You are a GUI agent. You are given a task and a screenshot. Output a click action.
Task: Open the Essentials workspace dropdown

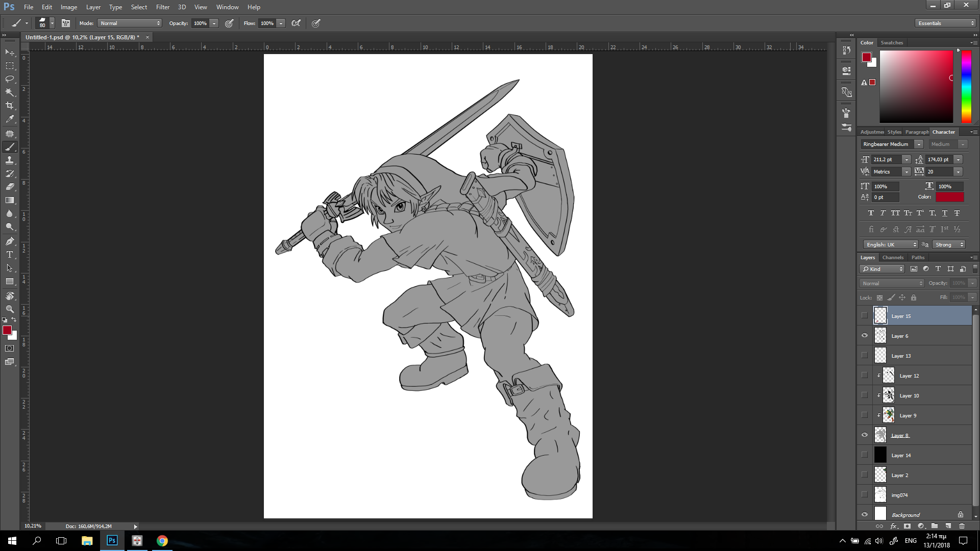click(x=945, y=23)
